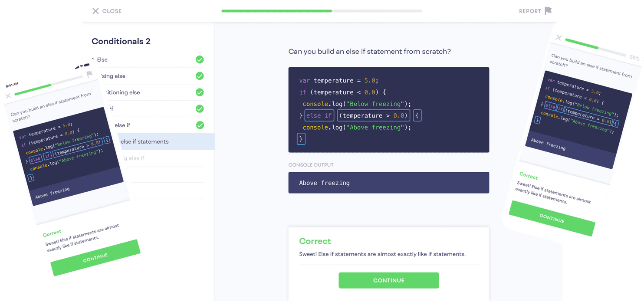Click the REPORT text link
The image size is (644, 302).
pyautogui.click(x=529, y=11)
